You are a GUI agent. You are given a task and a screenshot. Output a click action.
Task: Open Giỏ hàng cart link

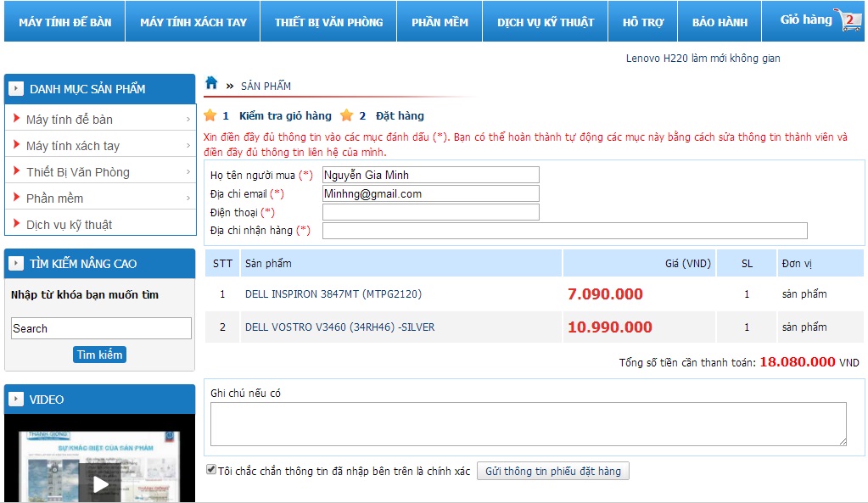pyautogui.click(x=806, y=20)
